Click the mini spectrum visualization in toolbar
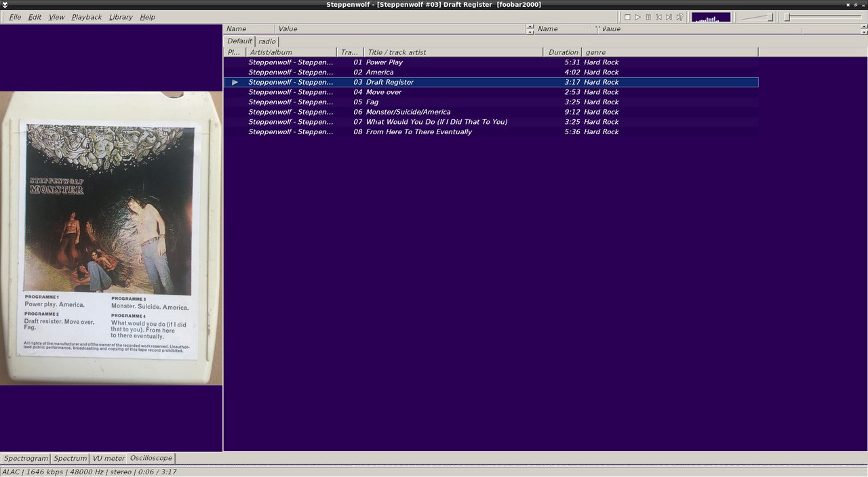Image resolution: width=868 pixels, height=477 pixels. tap(711, 17)
